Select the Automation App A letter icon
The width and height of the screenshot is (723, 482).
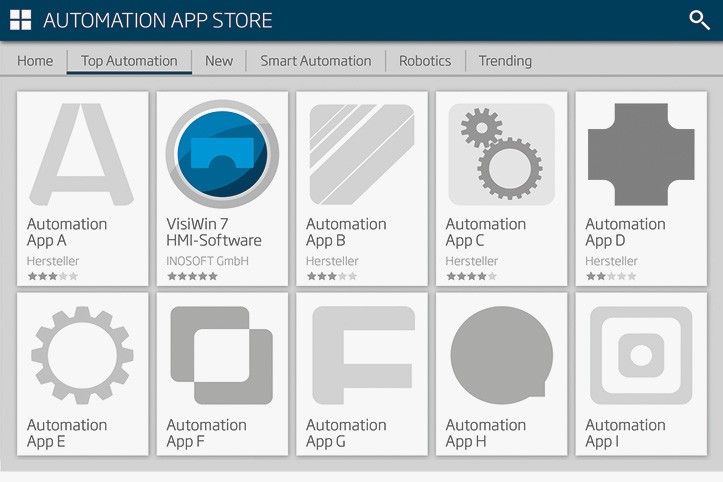click(x=82, y=154)
